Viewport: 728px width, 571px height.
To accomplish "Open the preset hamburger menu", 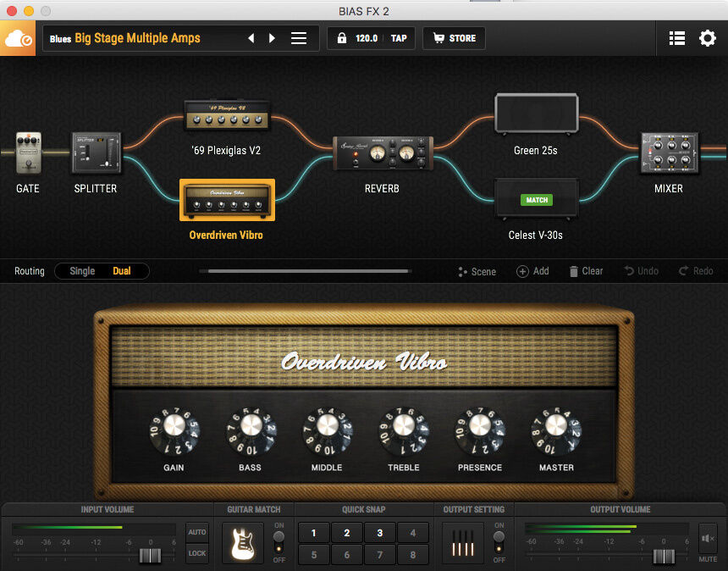I will 301,37.
